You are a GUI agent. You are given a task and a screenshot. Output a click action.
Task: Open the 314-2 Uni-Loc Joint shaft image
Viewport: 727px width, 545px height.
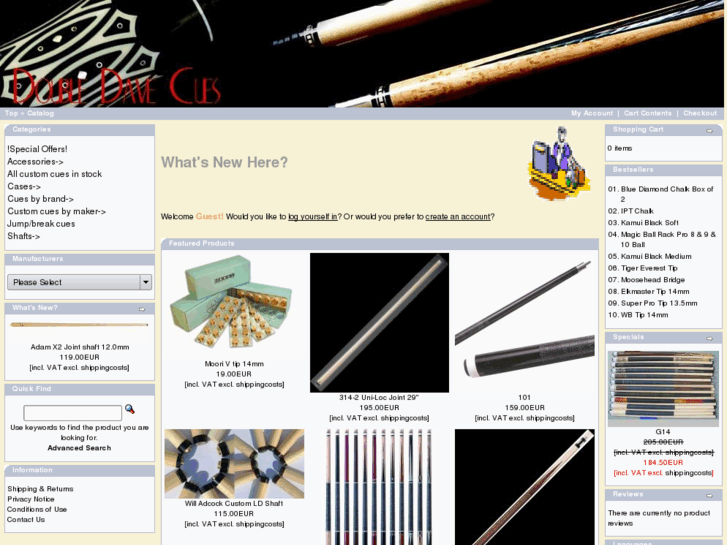click(x=379, y=322)
